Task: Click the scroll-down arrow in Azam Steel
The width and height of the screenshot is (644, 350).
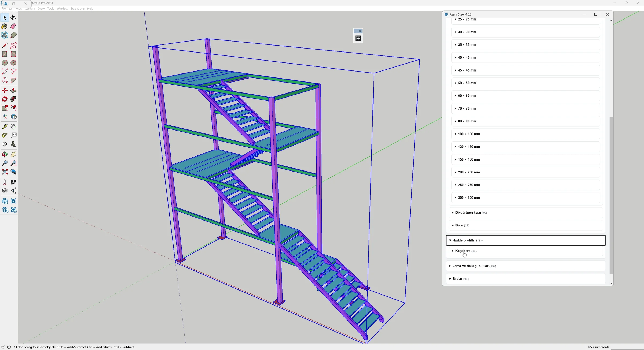Action: click(611, 283)
